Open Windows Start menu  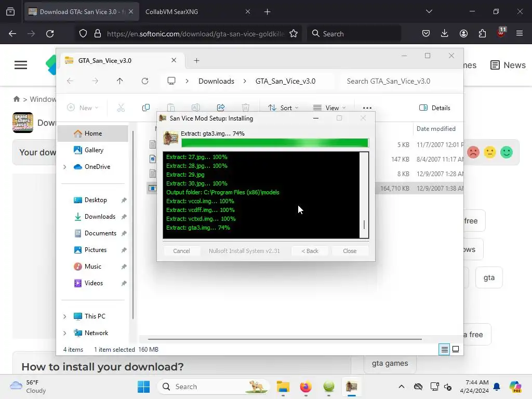coord(143,387)
